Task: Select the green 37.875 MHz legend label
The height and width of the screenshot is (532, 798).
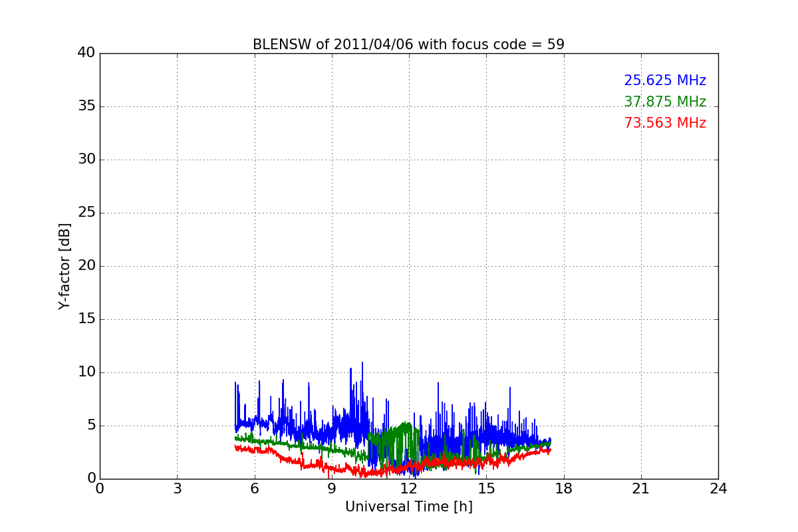Action: pos(665,102)
